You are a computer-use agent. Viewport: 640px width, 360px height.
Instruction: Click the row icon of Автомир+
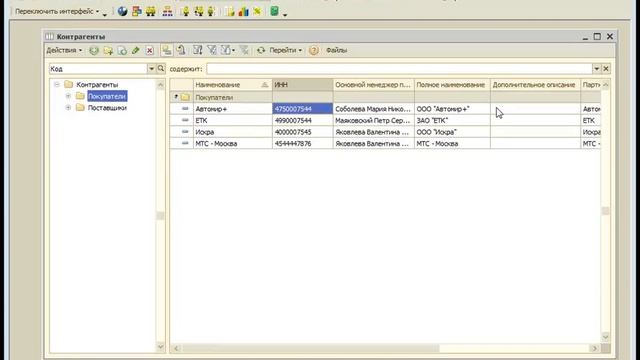(185, 109)
